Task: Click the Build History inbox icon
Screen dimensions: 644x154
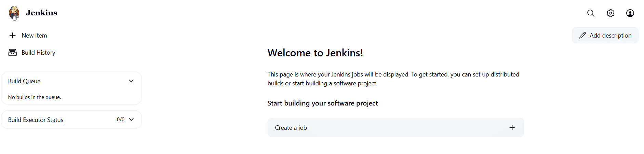Action: point(13,53)
